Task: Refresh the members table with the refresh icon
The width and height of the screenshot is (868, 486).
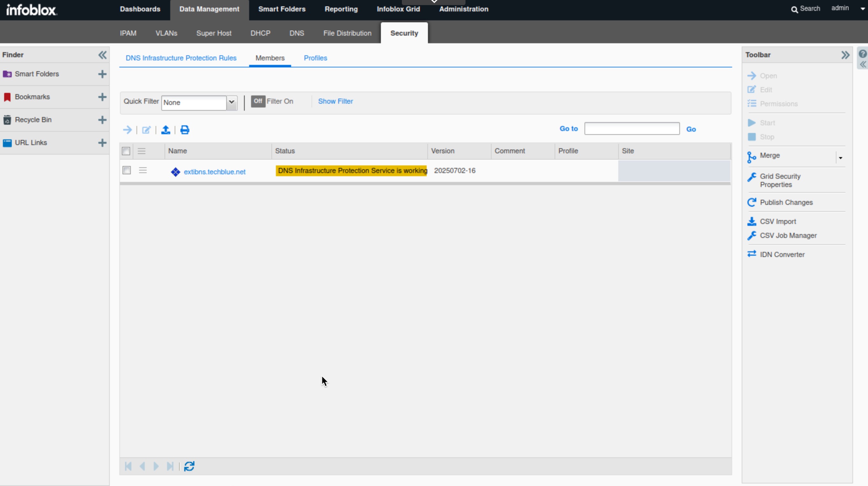Action: point(189,467)
